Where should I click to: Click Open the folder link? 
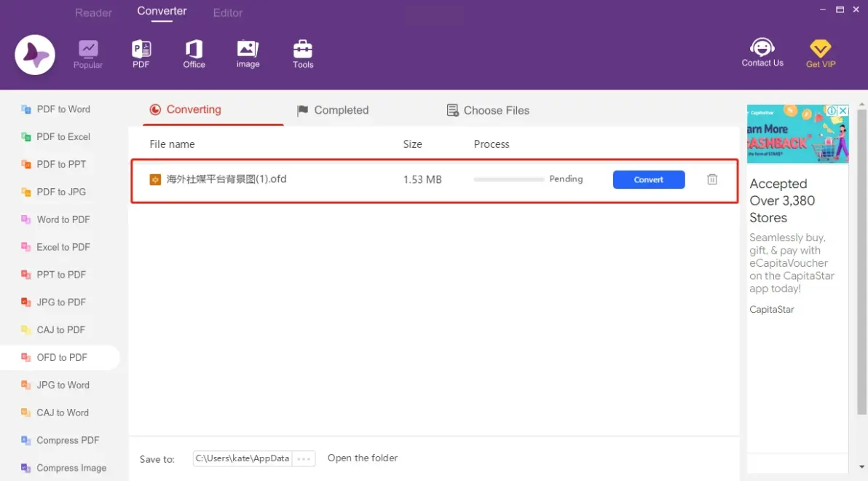363,458
